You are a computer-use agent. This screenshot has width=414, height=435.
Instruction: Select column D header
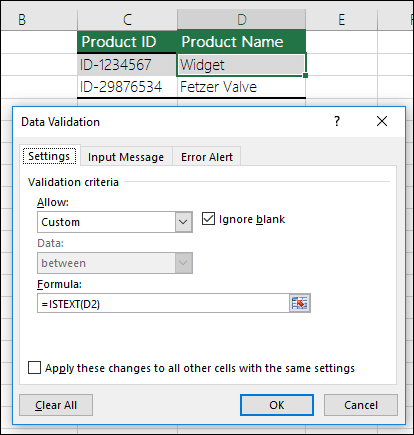pos(241,20)
